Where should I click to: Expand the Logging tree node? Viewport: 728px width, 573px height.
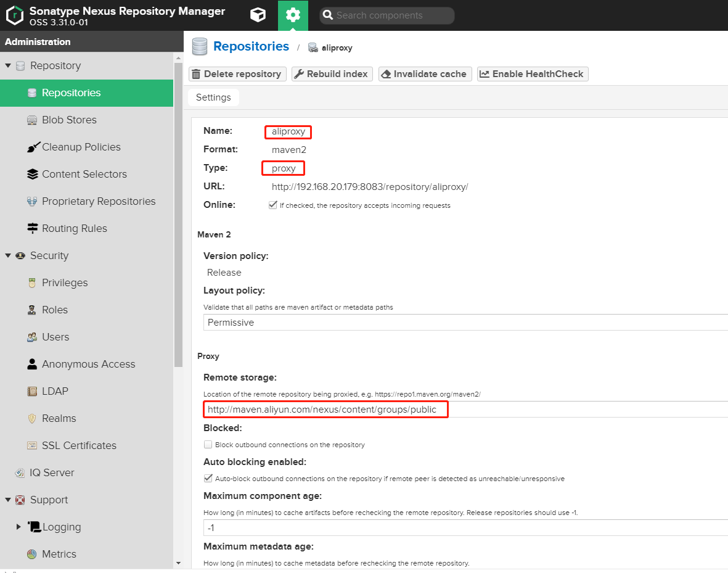point(18,527)
